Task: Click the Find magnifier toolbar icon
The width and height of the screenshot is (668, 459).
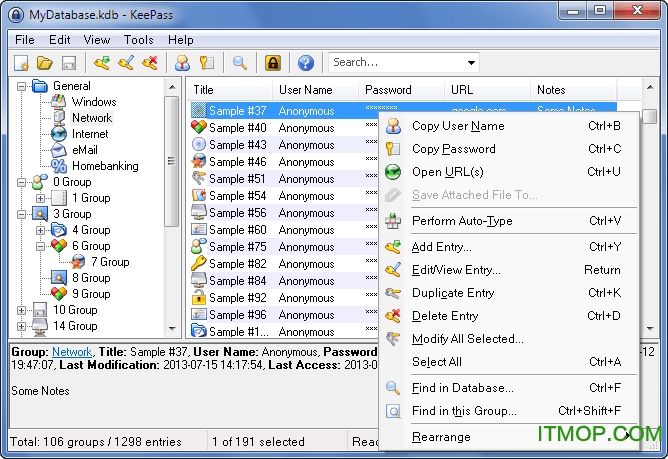Action: click(x=239, y=63)
